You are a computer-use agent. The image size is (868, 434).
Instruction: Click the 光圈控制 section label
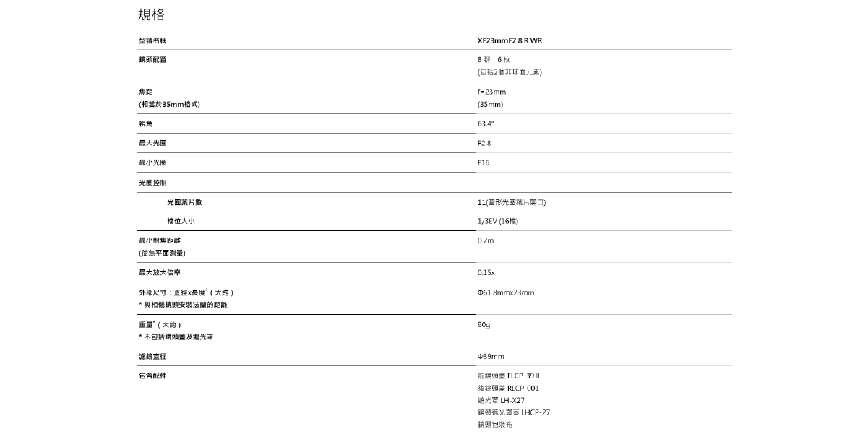pos(152,183)
